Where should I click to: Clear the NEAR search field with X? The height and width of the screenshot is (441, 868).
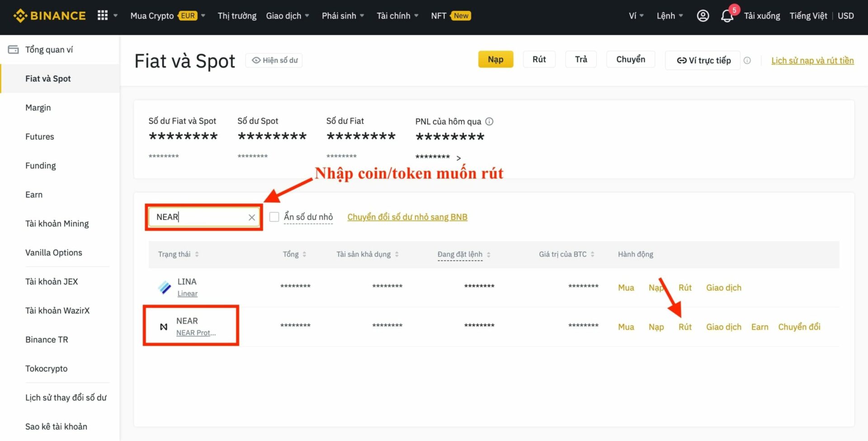click(252, 217)
